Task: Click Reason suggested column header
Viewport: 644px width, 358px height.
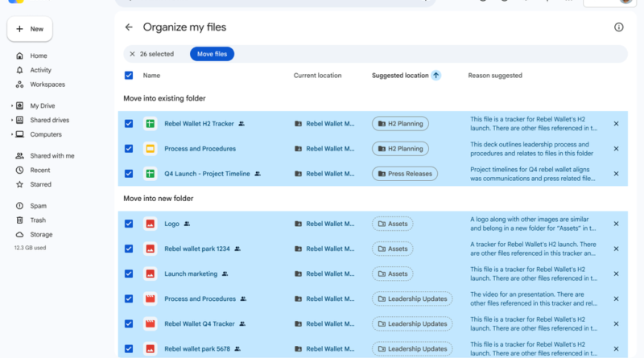Action: pos(495,76)
